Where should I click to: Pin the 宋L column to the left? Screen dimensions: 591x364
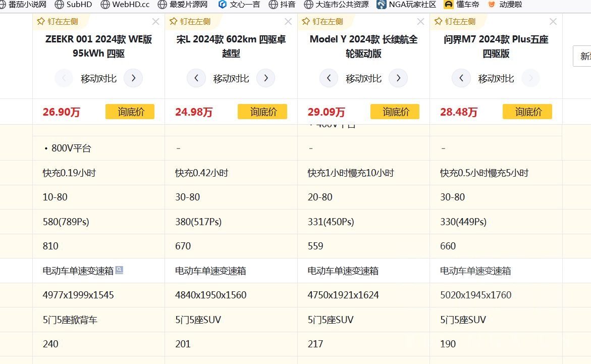pos(190,22)
